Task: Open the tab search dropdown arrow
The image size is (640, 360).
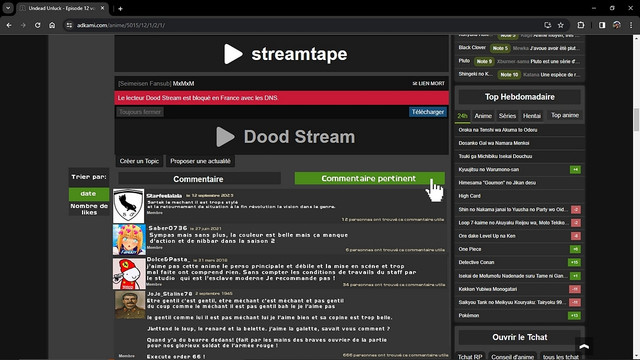Action: [x=8, y=8]
